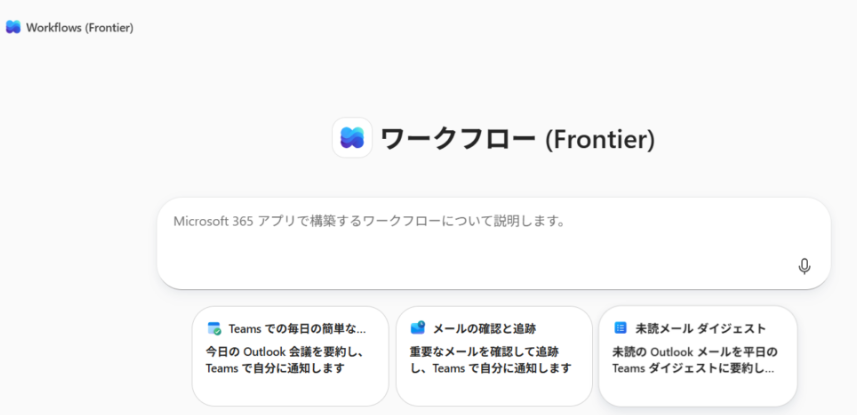Select the "Teams での毎日の簡単な..." card title
857x415 pixels.
pyautogui.click(x=297, y=328)
